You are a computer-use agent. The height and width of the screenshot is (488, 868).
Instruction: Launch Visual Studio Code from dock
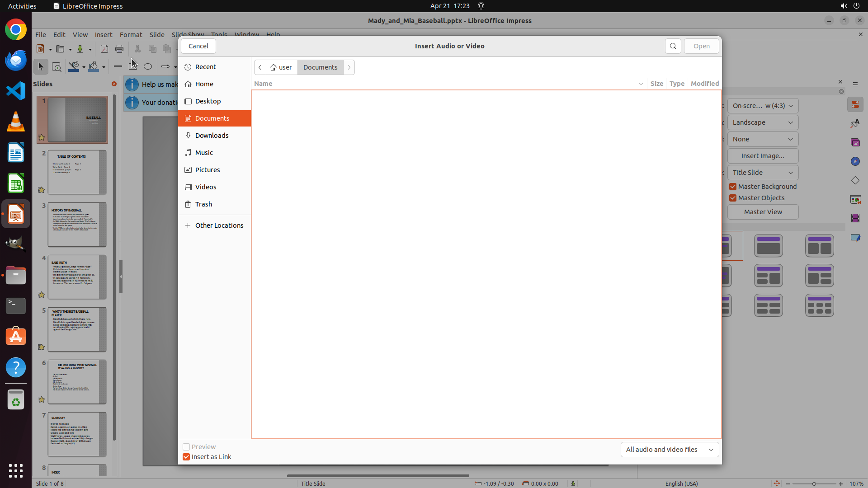click(x=16, y=91)
